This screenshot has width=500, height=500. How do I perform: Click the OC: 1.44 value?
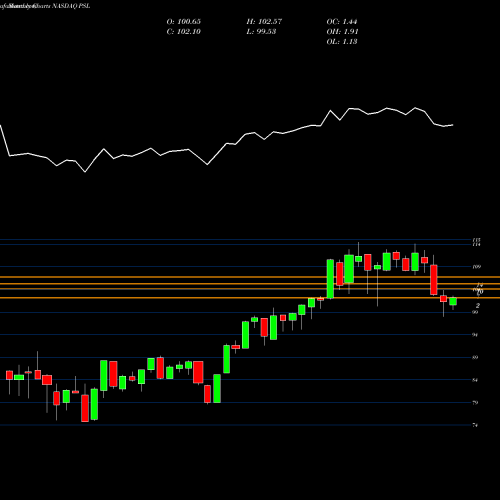pos(342,22)
